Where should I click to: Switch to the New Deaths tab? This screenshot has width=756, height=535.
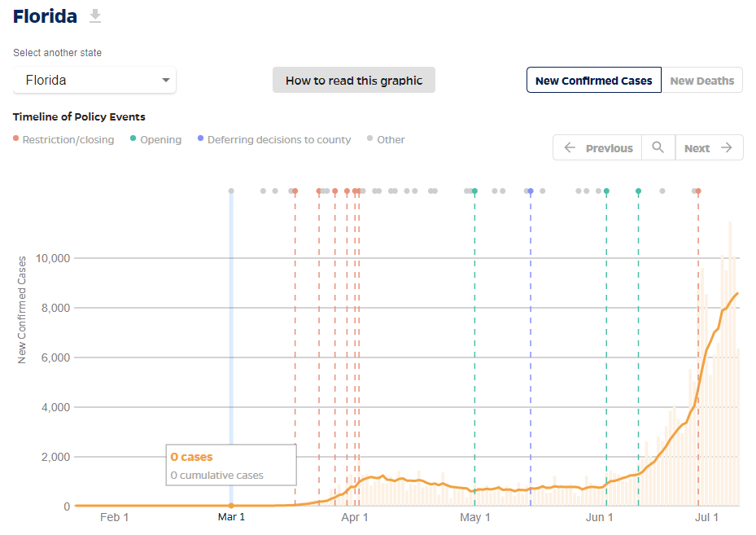pyautogui.click(x=702, y=80)
